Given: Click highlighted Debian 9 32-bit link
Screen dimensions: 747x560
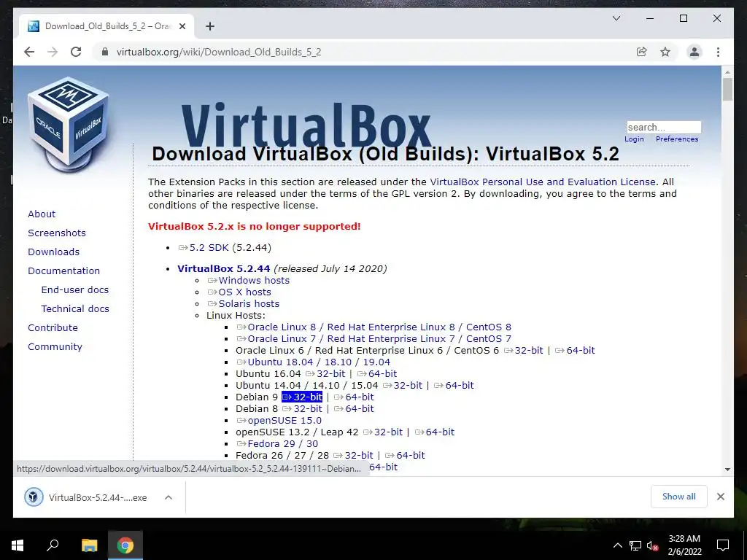Looking at the screenshot, I should (x=302, y=397).
